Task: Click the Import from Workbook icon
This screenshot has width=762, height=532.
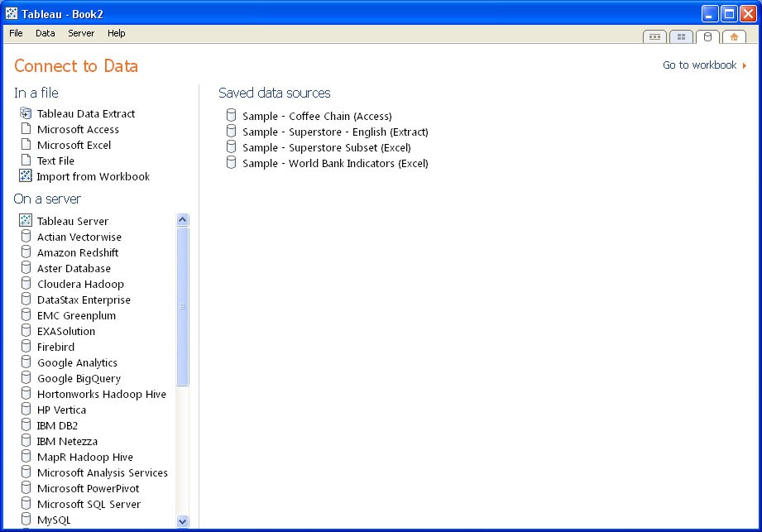Action: (x=26, y=175)
